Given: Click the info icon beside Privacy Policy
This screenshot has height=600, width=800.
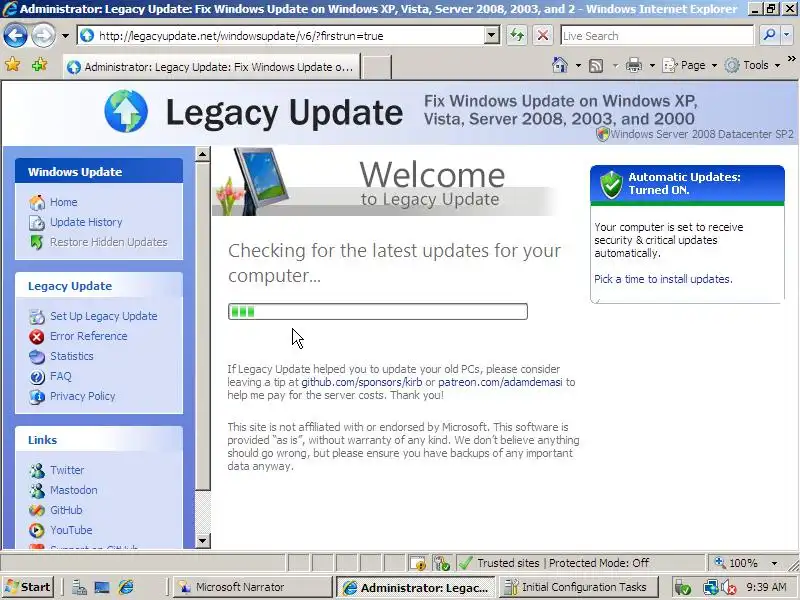Looking at the screenshot, I should [x=37, y=396].
